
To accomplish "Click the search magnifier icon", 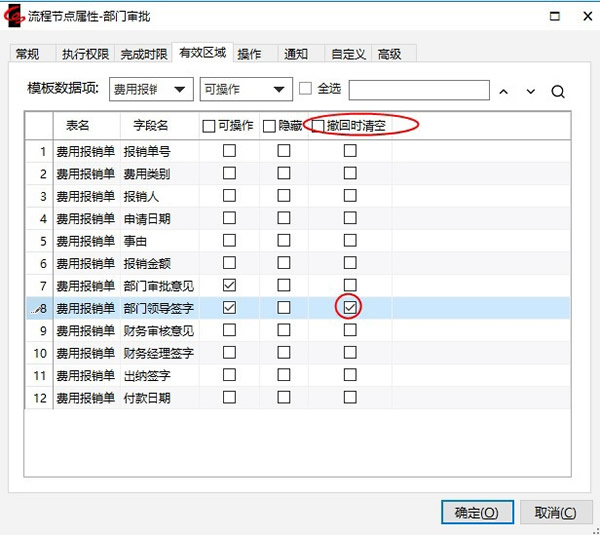I will click(558, 91).
